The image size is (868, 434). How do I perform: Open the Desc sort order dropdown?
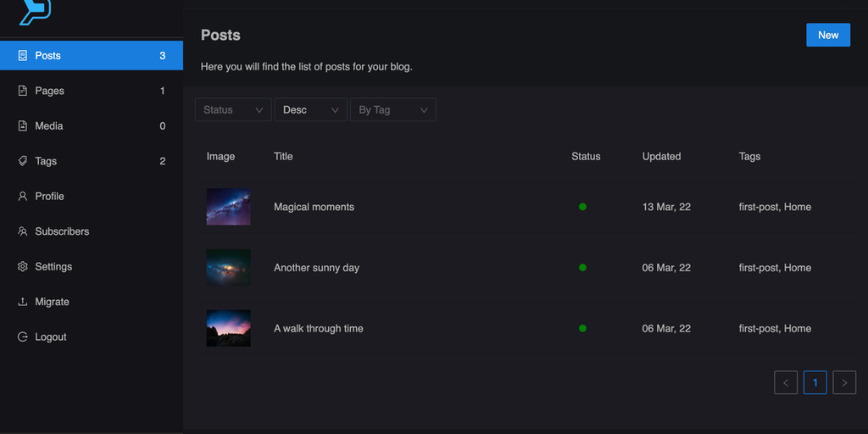click(x=310, y=110)
